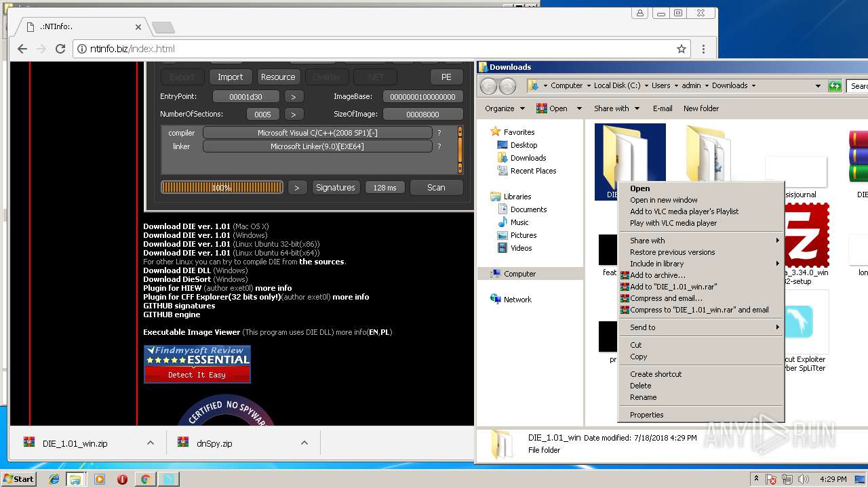The width and height of the screenshot is (868, 488).
Task: Expand options for DIE_1.01_win.zip download
Action: [151, 443]
